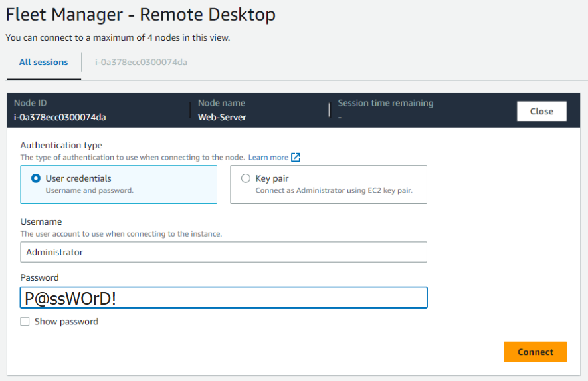Open the external link icon beside Learn more
The image size is (588, 381).
click(296, 158)
